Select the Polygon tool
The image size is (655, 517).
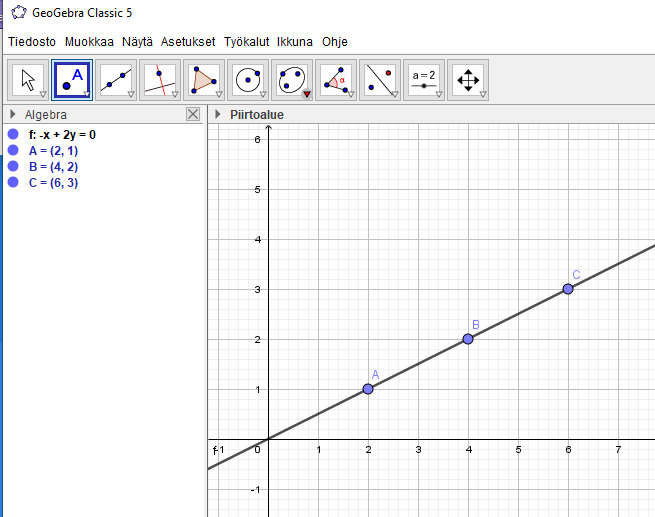[204, 79]
